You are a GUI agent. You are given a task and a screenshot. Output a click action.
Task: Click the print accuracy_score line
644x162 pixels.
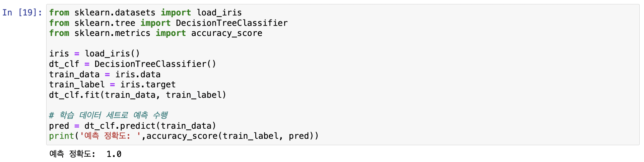tap(184, 136)
